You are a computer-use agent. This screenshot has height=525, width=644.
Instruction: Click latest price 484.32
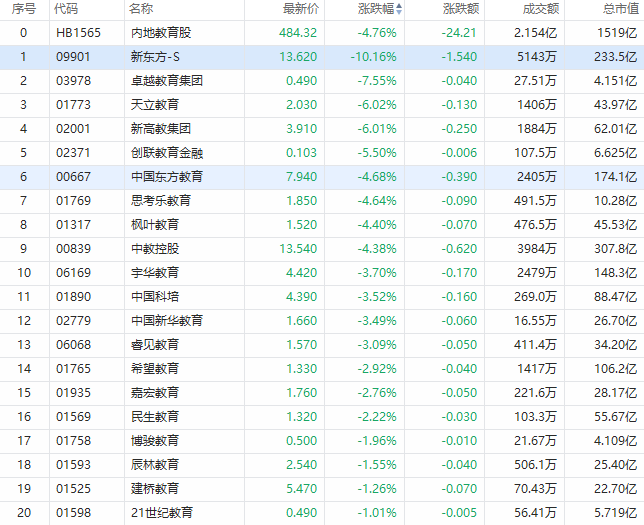coord(298,33)
